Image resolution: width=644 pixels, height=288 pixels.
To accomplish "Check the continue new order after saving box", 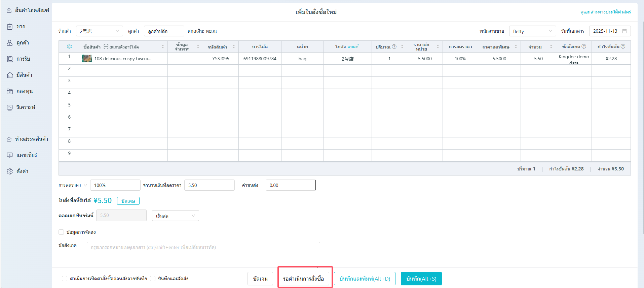I will coord(65,279).
